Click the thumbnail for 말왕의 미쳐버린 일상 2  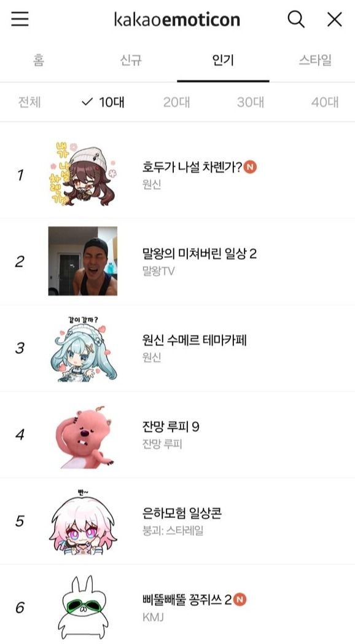(x=85, y=259)
